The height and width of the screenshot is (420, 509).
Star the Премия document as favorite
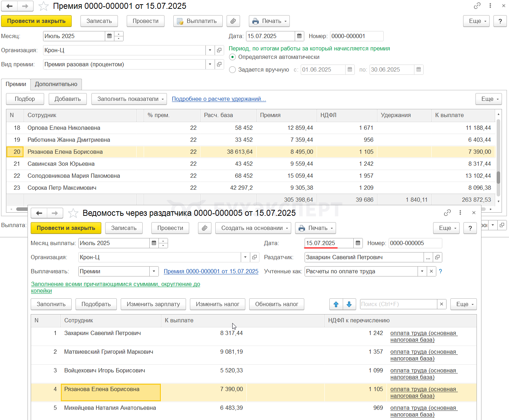pyautogui.click(x=43, y=6)
